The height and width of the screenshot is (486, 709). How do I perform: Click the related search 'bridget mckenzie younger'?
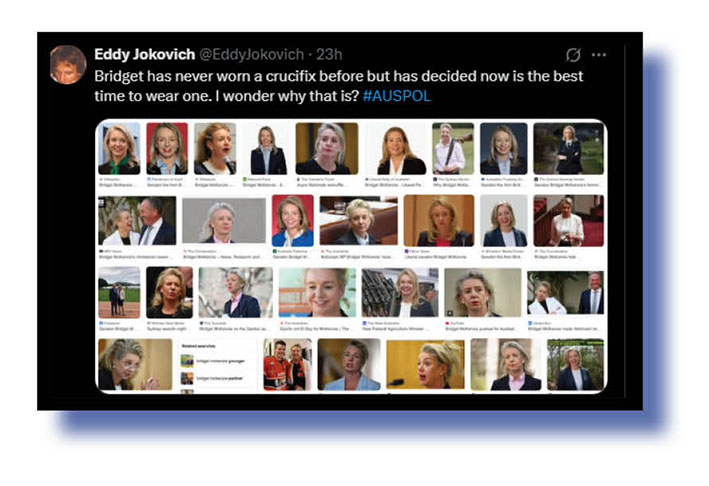(x=213, y=361)
